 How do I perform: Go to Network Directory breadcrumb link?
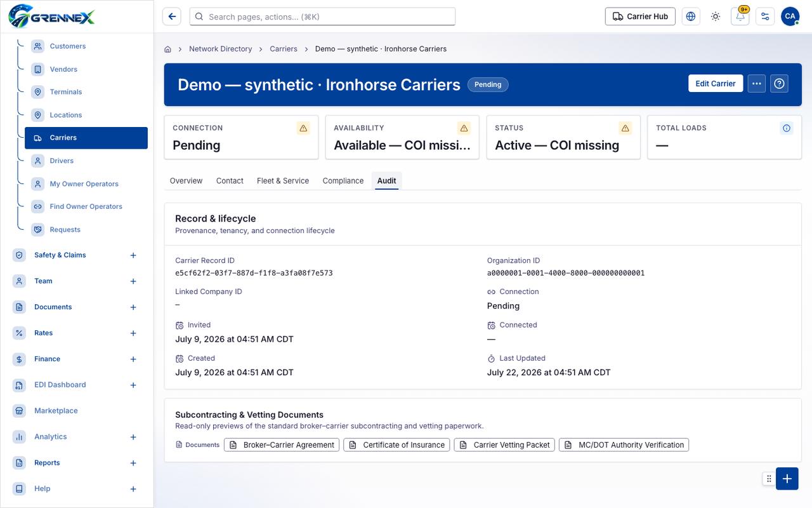click(221, 49)
